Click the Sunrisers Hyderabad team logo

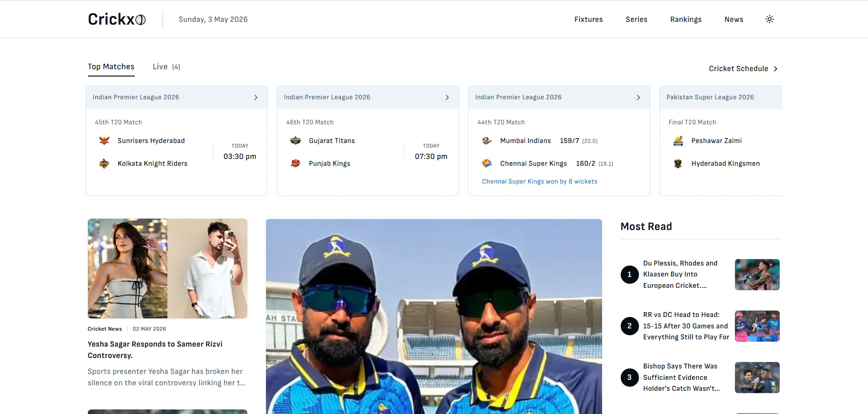pos(104,141)
